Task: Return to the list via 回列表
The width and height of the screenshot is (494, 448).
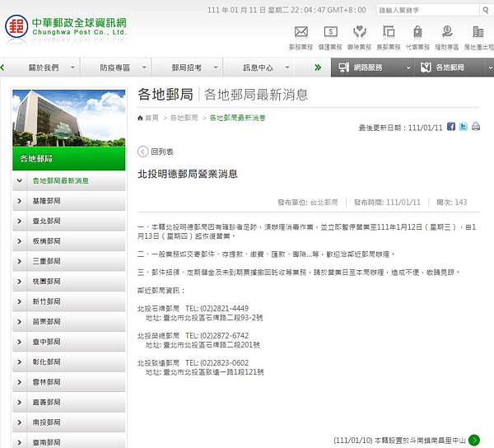Action: (162, 152)
